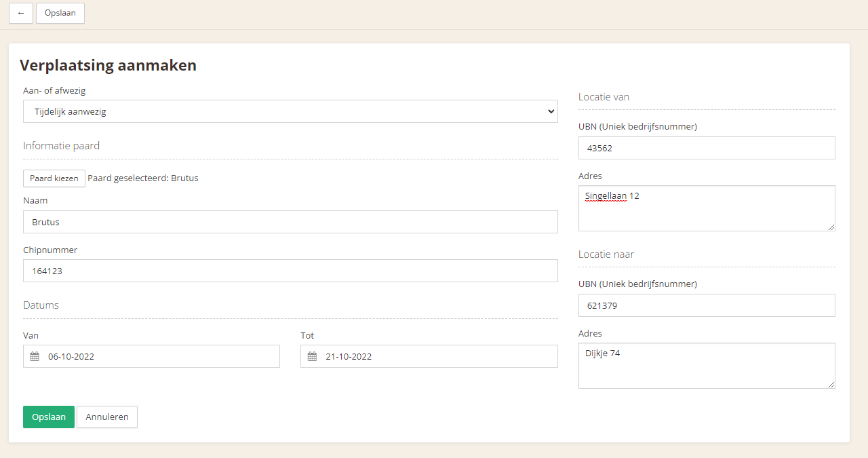The width and height of the screenshot is (868, 458).
Task: Click the UBN field with 43562
Action: pyautogui.click(x=707, y=148)
